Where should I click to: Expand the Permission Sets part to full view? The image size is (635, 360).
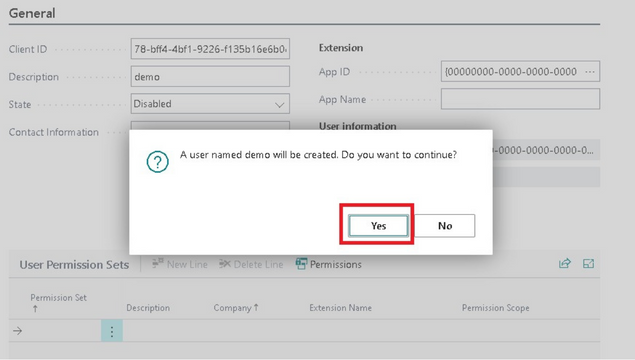pyautogui.click(x=588, y=264)
